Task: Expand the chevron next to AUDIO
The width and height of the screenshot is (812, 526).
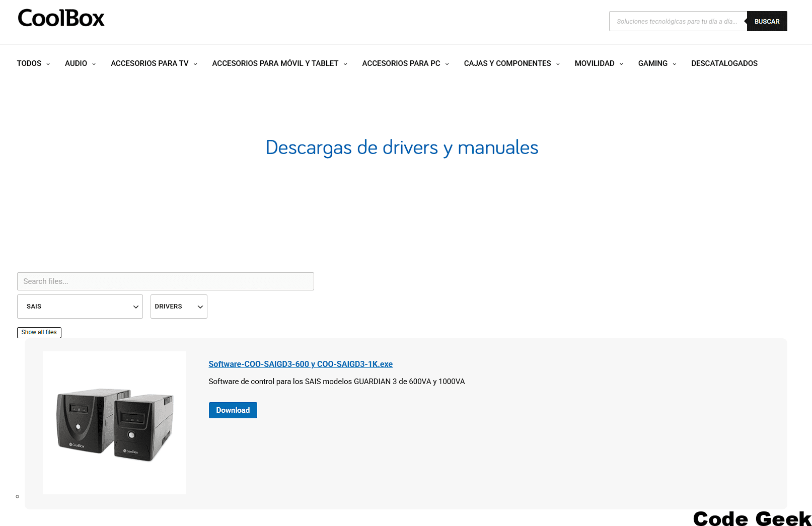Action: [x=94, y=64]
